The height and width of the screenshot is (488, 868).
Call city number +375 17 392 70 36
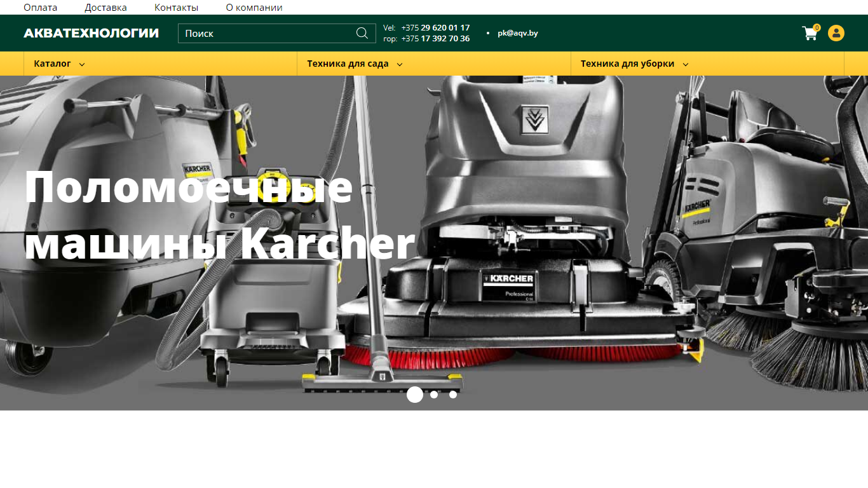pyautogui.click(x=435, y=39)
